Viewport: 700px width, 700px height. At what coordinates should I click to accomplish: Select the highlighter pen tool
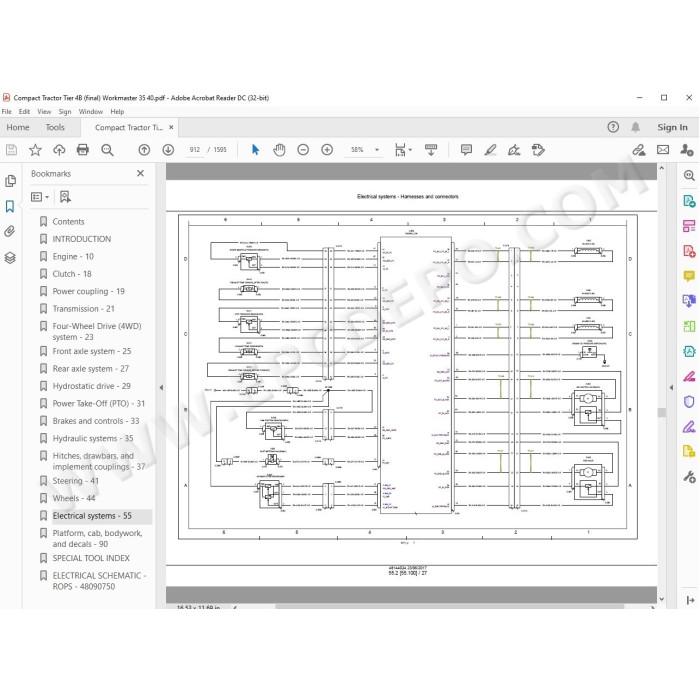tap(490, 150)
